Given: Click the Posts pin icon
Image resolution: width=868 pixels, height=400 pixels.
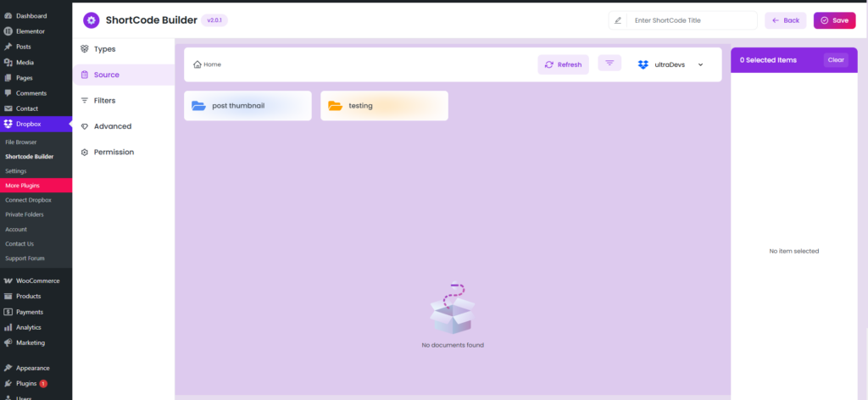Looking at the screenshot, I should 8,47.
